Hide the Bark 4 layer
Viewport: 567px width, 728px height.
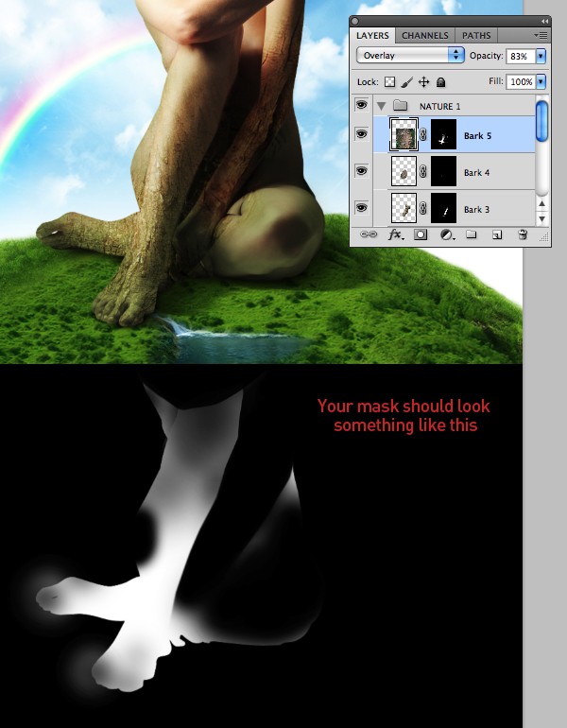click(361, 170)
